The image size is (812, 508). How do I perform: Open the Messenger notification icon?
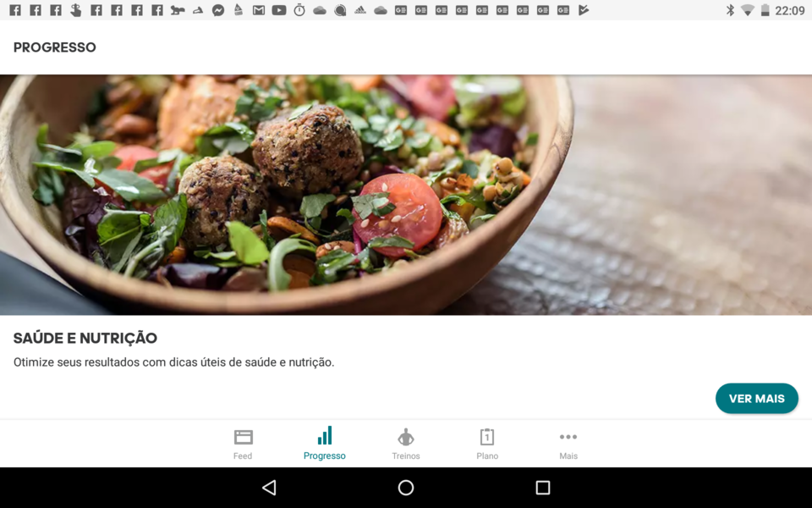(217, 11)
